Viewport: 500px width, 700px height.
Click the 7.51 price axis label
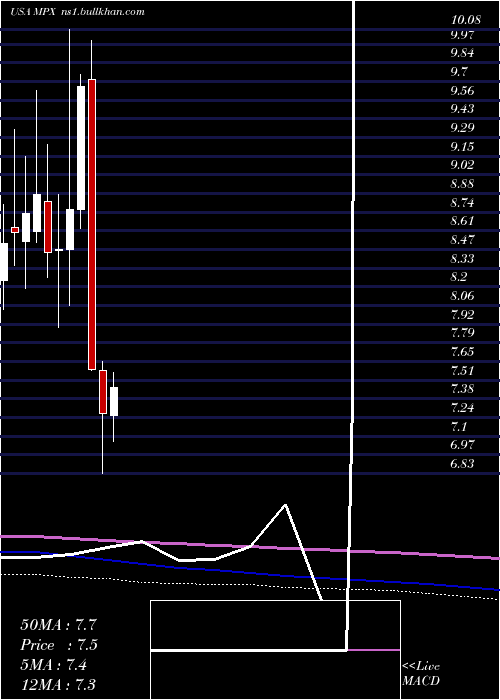click(x=462, y=371)
